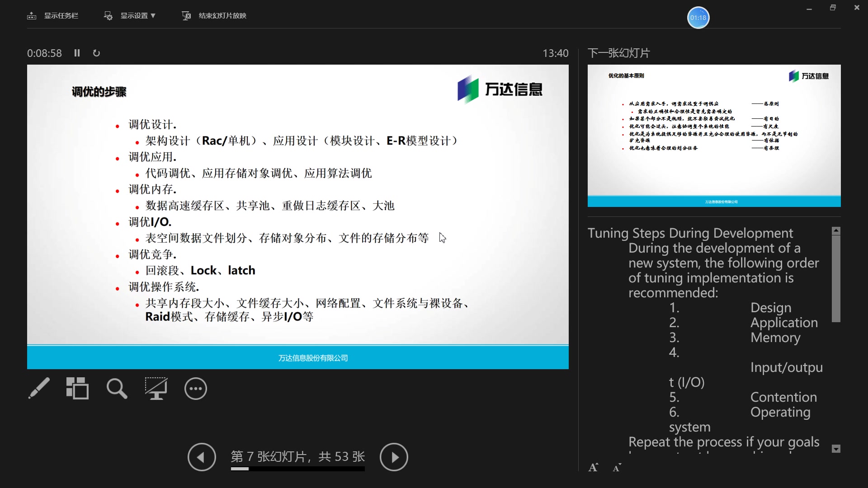Restart the slide timer
The image size is (868, 488).
[x=96, y=53]
